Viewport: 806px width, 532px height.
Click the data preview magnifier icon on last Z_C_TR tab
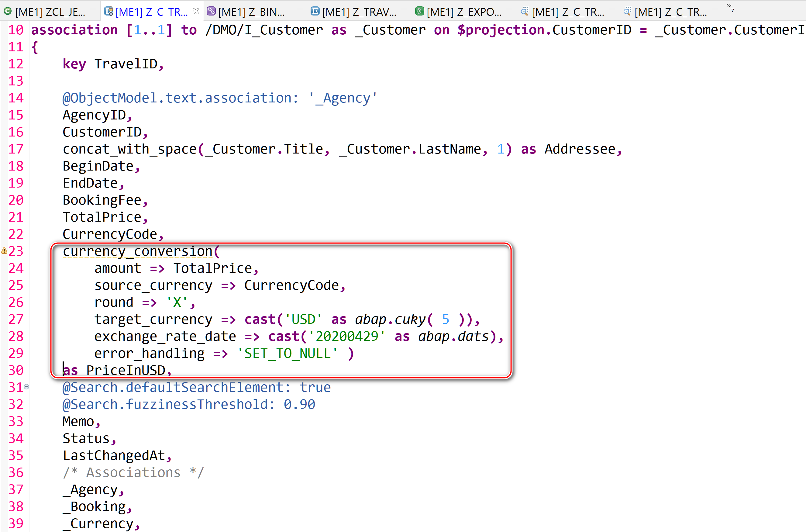click(628, 11)
